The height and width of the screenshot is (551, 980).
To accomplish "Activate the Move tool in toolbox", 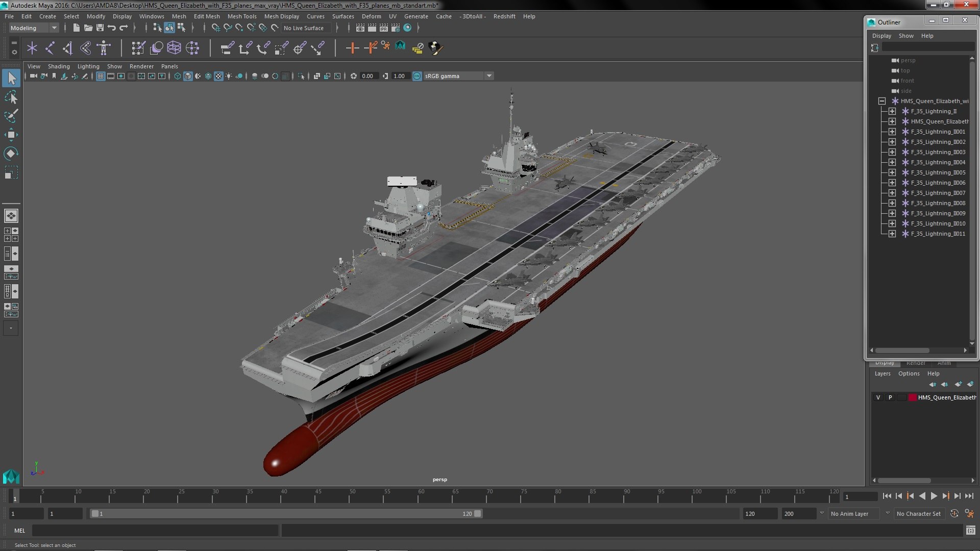I will pyautogui.click(x=11, y=135).
